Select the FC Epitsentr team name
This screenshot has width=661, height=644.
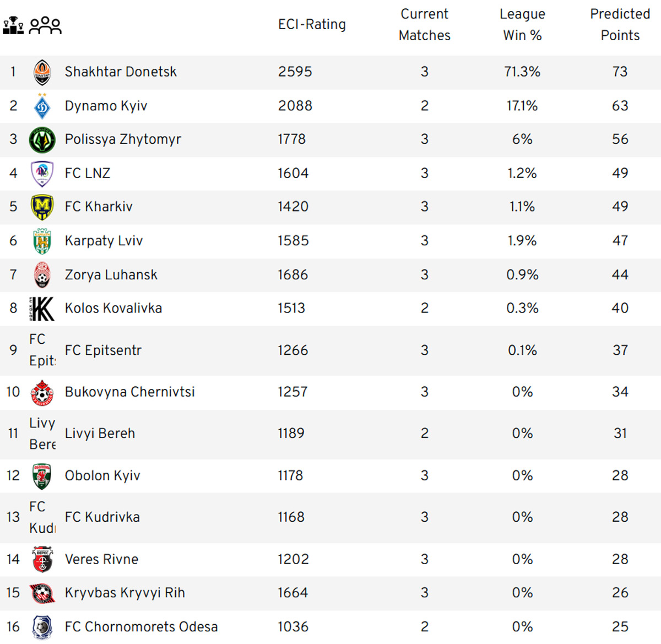[103, 350]
